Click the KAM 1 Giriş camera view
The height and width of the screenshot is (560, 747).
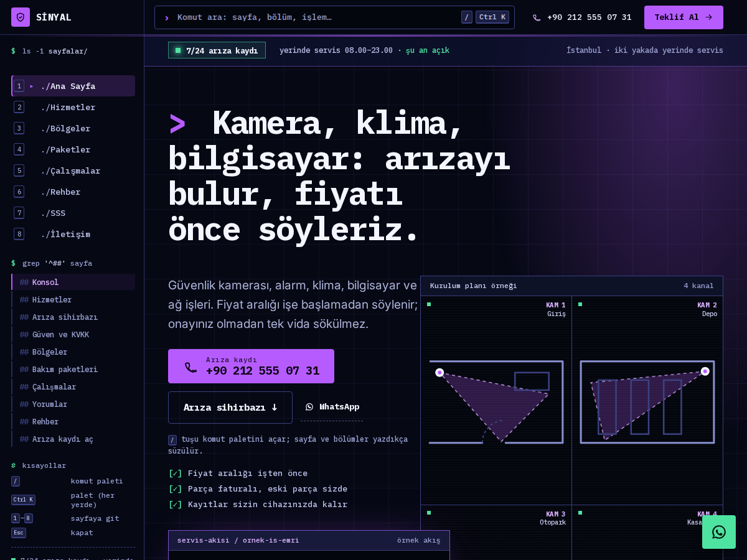[496, 400]
